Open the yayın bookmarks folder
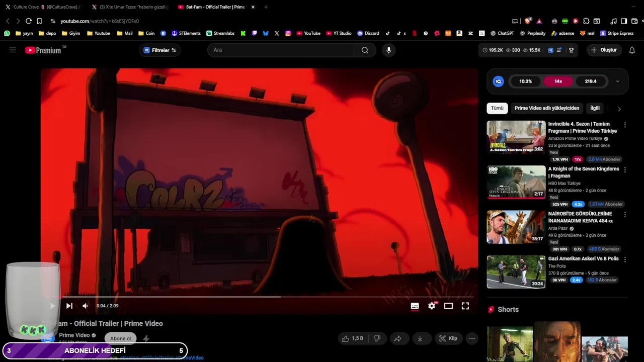Screen dimensions: 644x362 point(24,33)
